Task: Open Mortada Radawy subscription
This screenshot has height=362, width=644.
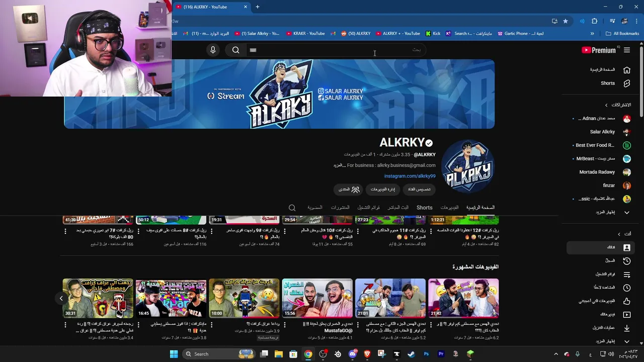Action: [x=601, y=172]
